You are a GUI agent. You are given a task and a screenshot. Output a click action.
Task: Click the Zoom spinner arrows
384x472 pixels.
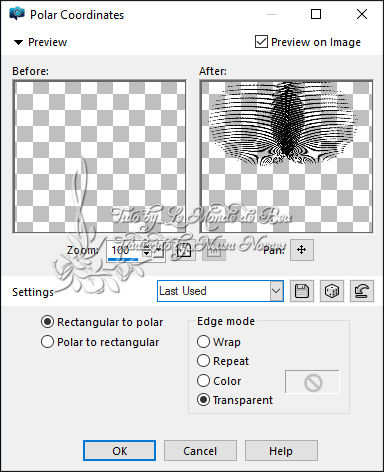146,250
